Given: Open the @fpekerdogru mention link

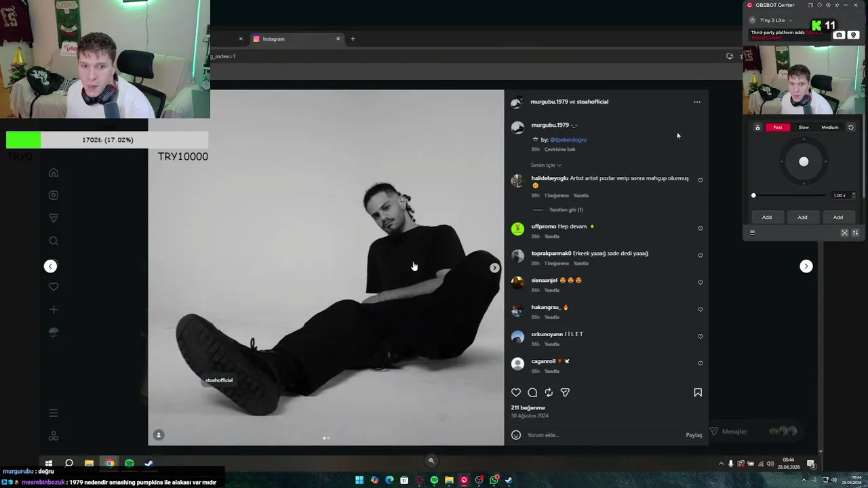Looking at the screenshot, I should pos(568,140).
